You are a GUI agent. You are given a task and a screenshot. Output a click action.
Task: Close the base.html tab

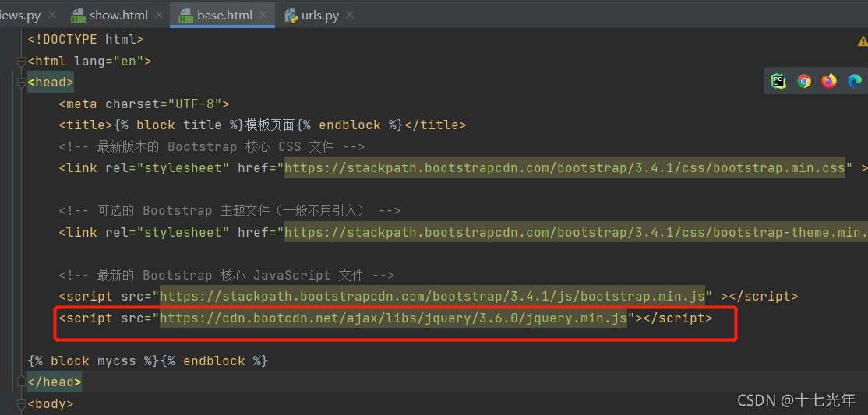(263, 15)
